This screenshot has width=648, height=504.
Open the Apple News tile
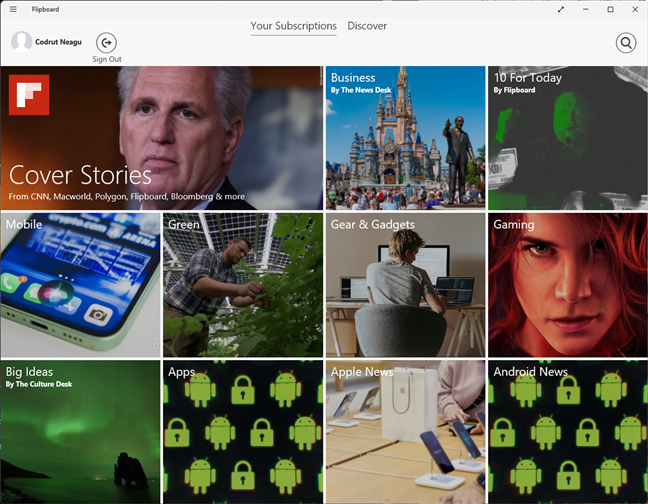click(x=405, y=432)
